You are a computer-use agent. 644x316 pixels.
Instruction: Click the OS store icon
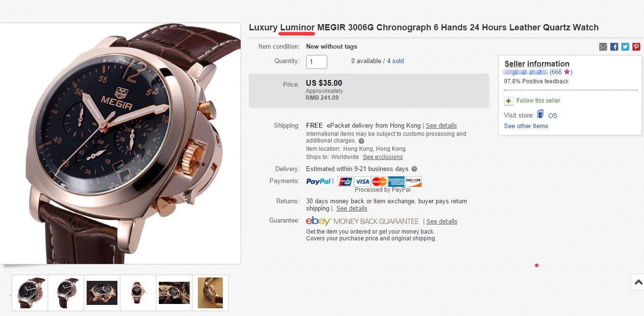541,115
